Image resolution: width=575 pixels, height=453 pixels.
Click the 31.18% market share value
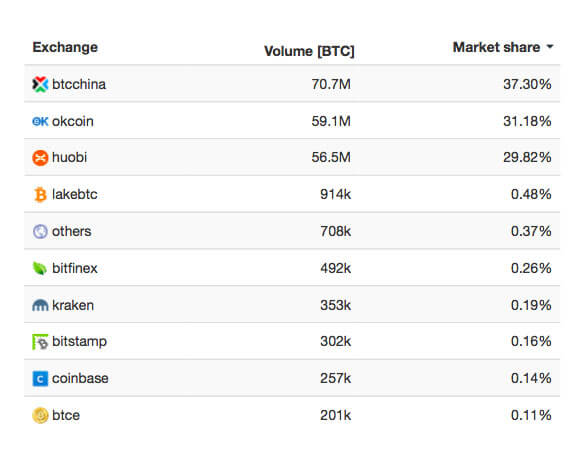527,121
